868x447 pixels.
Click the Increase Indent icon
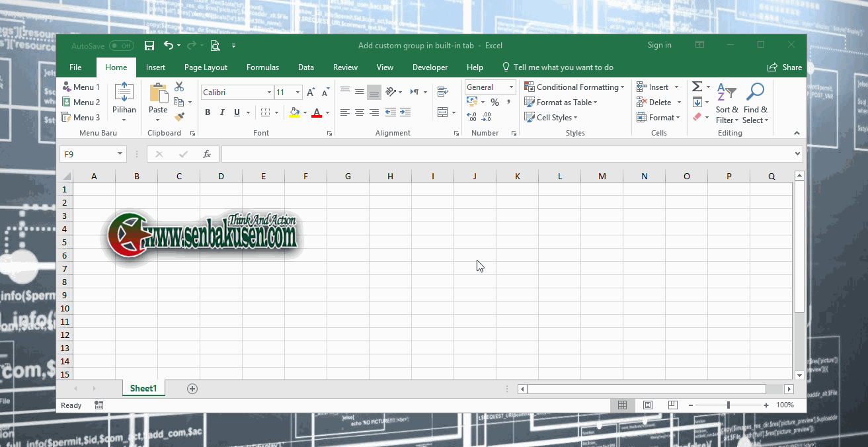coord(405,112)
